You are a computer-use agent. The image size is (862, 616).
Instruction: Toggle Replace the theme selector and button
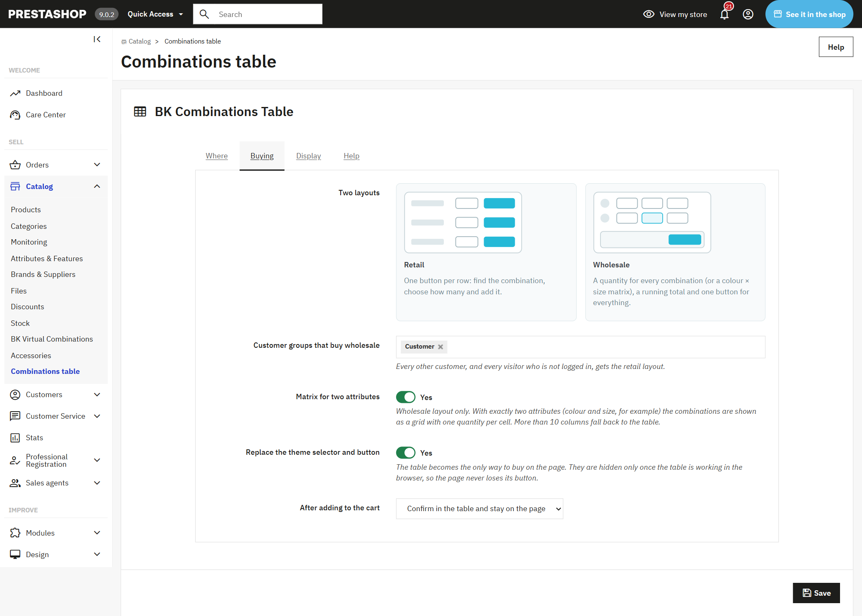[406, 453]
